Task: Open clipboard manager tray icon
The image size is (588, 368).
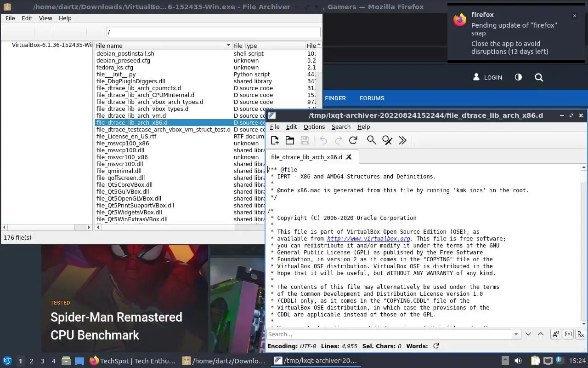Action: click(536, 361)
